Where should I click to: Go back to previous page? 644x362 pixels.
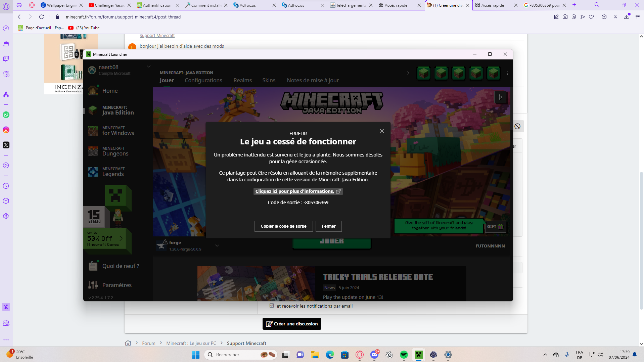[x=19, y=17]
